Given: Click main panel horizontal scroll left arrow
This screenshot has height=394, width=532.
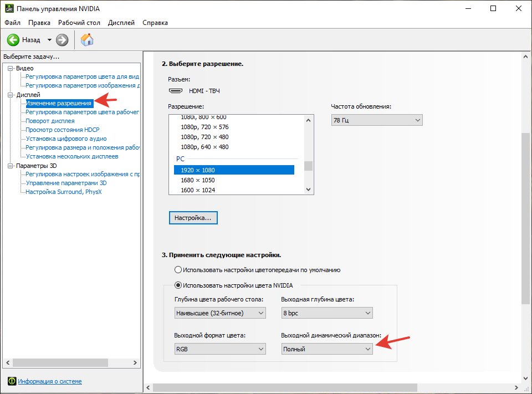Looking at the screenshot, I should 149,387.
